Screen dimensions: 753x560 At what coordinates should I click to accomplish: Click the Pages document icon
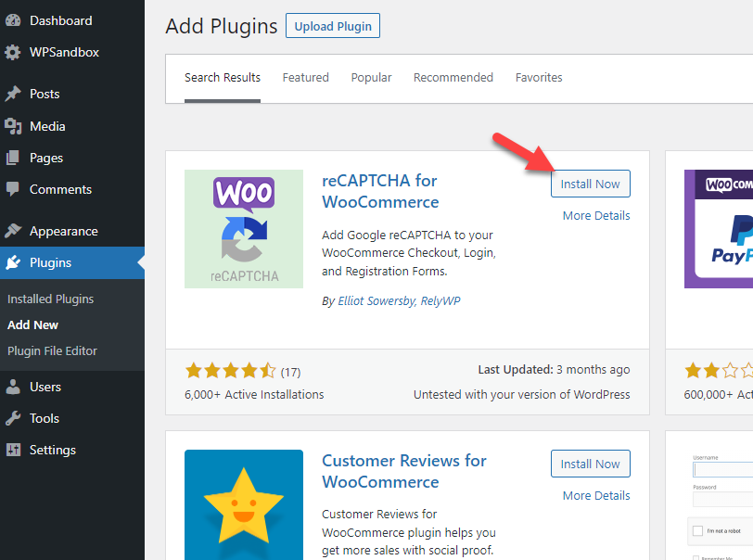[13, 158]
